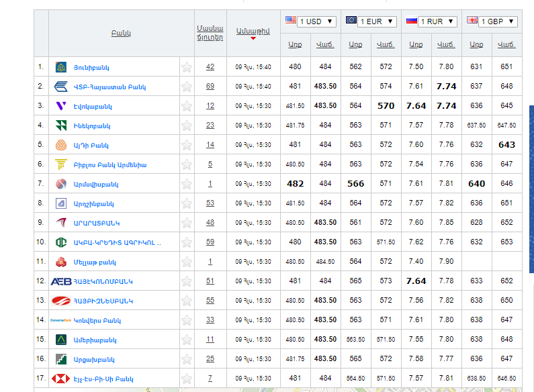
Task: Open the row 4 bank name link
Action: 92,126
